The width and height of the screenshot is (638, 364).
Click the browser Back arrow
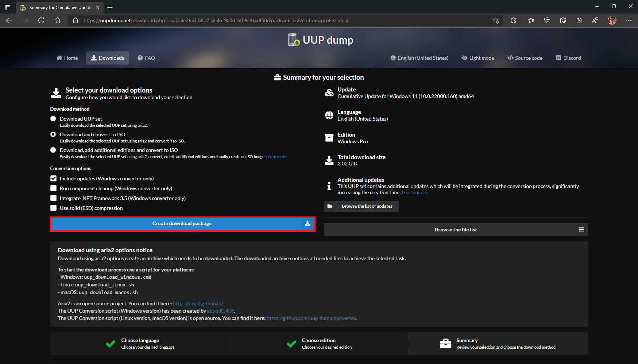coord(9,20)
